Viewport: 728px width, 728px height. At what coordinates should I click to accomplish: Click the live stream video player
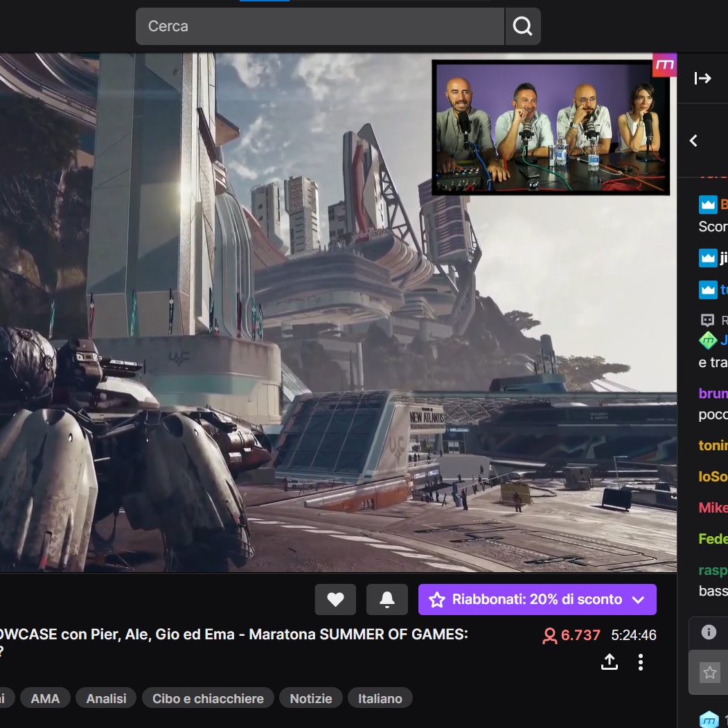[x=338, y=312]
